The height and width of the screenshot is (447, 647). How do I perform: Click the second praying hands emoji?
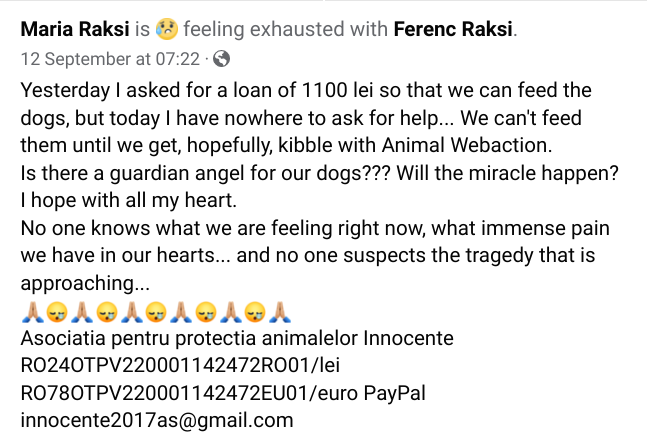82,312
